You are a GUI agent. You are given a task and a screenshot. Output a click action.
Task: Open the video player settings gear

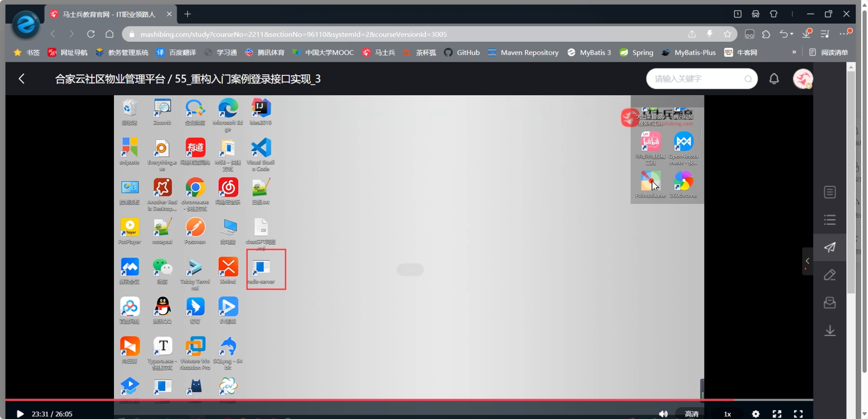tap(756, 414)
